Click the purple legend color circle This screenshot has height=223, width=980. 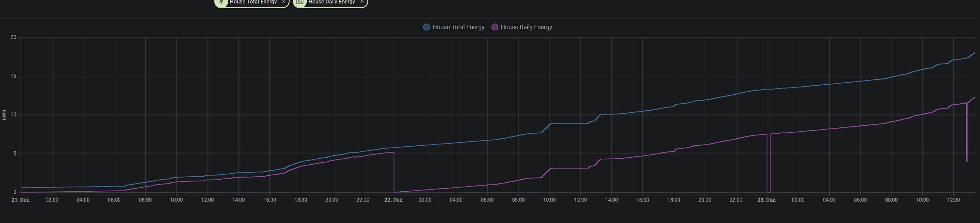point(495,27)
